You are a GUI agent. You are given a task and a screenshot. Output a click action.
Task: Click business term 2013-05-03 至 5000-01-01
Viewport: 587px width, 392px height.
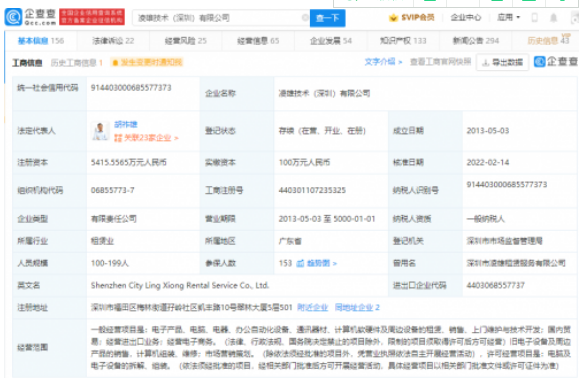327,219
